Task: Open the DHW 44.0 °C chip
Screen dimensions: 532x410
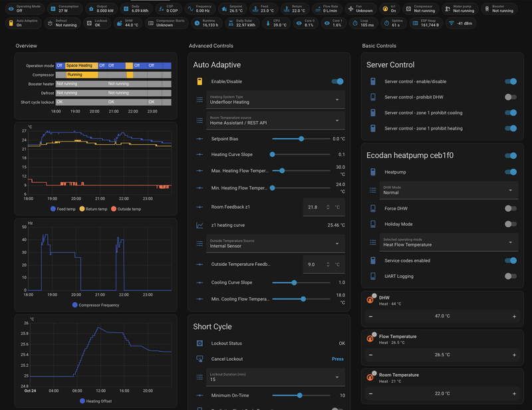Action: (128, 23)
